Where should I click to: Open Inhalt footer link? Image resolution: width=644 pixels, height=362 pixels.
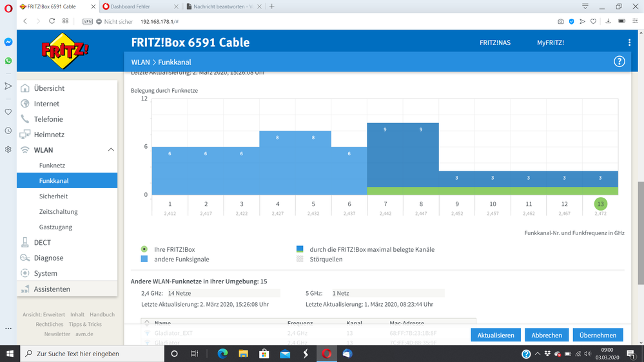(77, 314)
